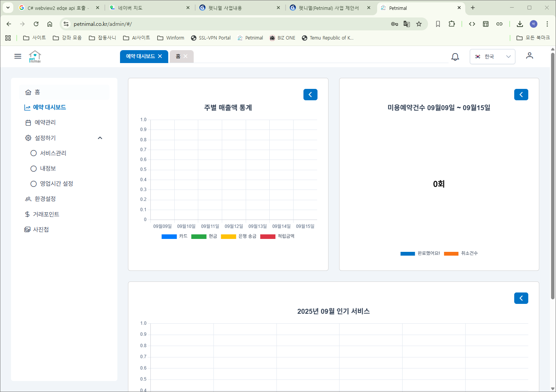
Task: Open 거래포인트 in the sidebar
Action: (x=46, y=214)
